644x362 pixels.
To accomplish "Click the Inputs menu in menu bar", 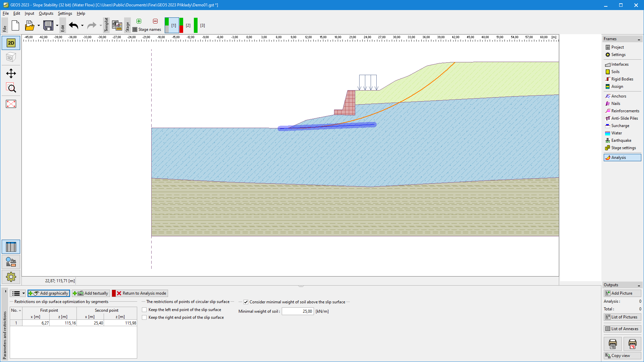I will point(29,13).
